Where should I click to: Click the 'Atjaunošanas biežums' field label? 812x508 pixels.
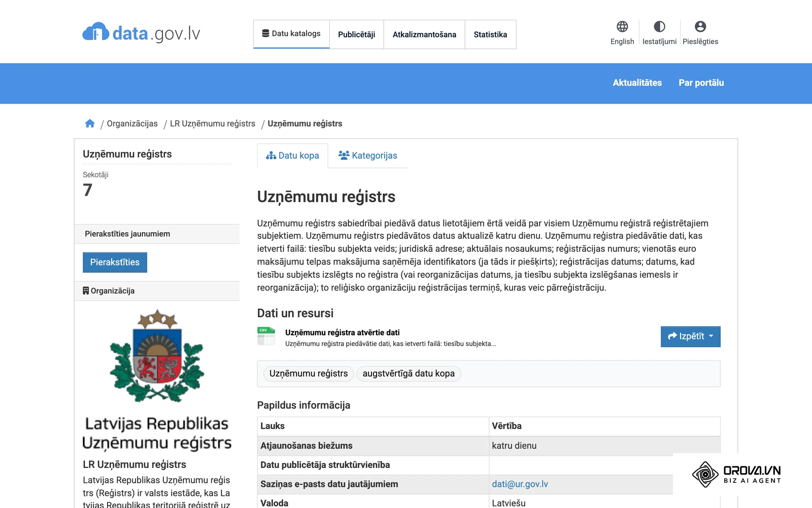click(307, 446)
